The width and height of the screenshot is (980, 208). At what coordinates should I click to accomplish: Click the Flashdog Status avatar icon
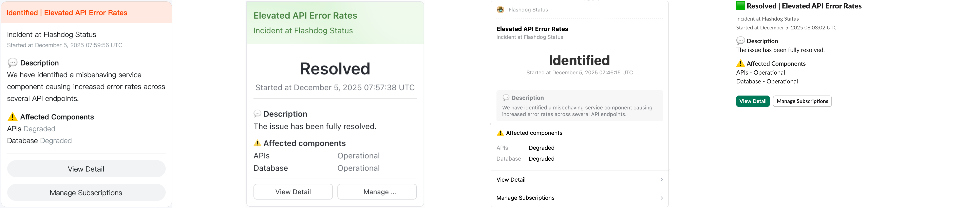(501, 10)
